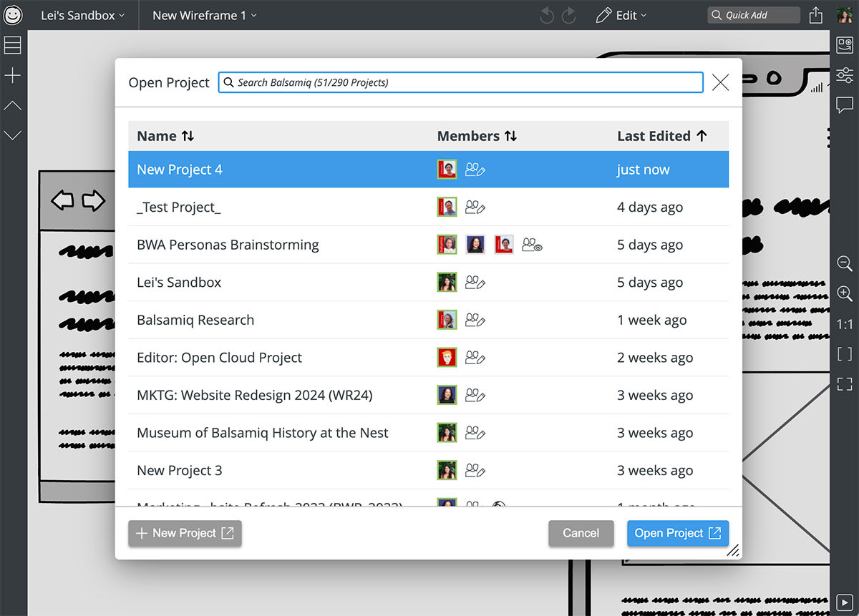Toggle the UI library panel icon

[x=845, y=45]
